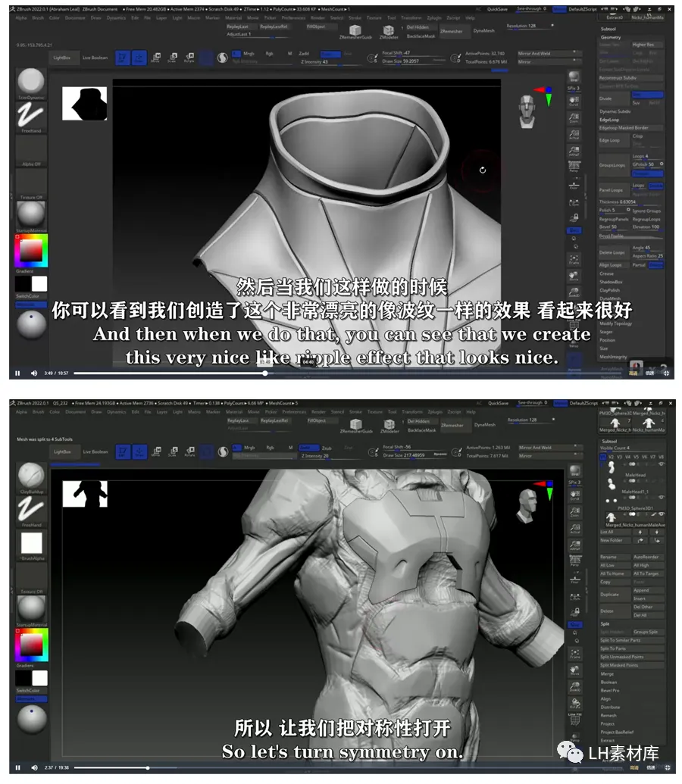The height and width of the screenshot is (784, 682).
Task: Enter fullscreen in top video player
Action: coord(667,373)
